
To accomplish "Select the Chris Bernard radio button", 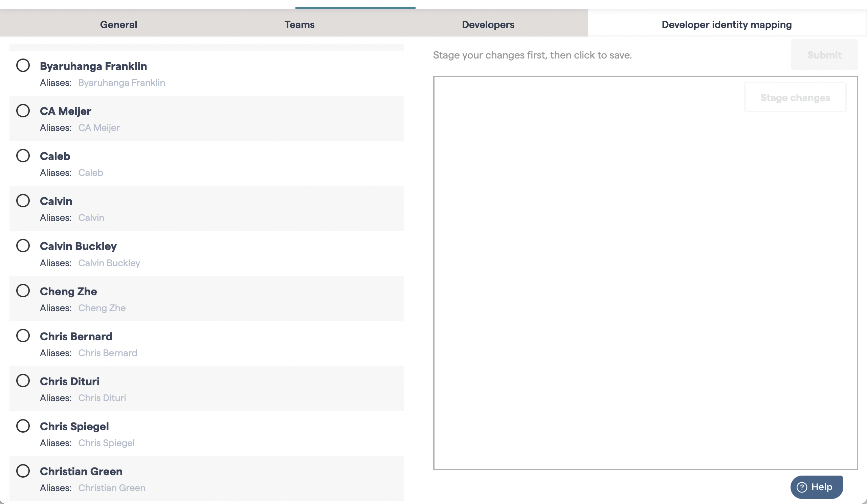I will [23, 336].
